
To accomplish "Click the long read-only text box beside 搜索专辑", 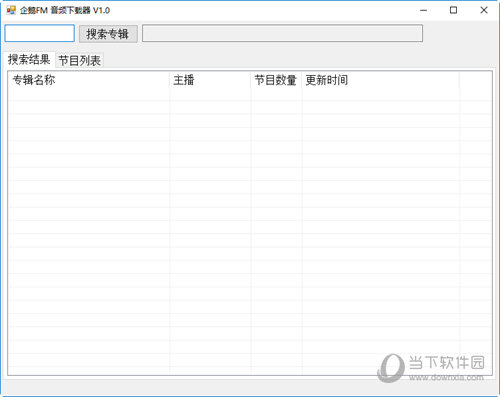I will coord(282,33).
